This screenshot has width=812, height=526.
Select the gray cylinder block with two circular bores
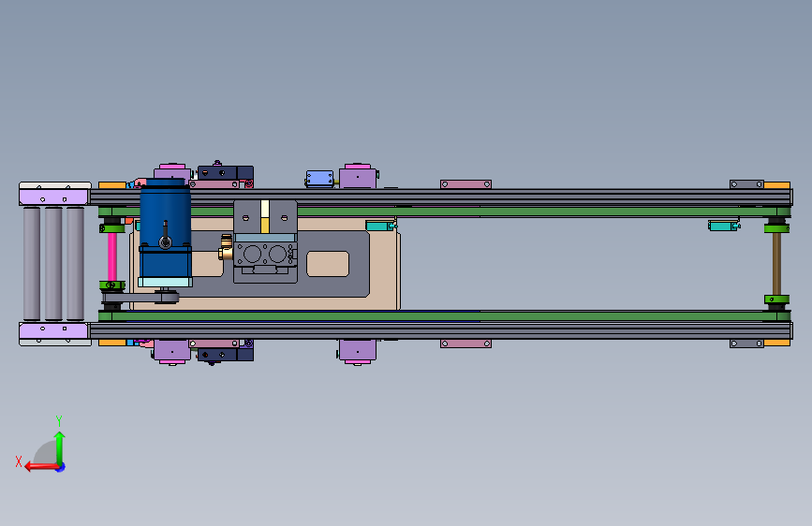265,255
